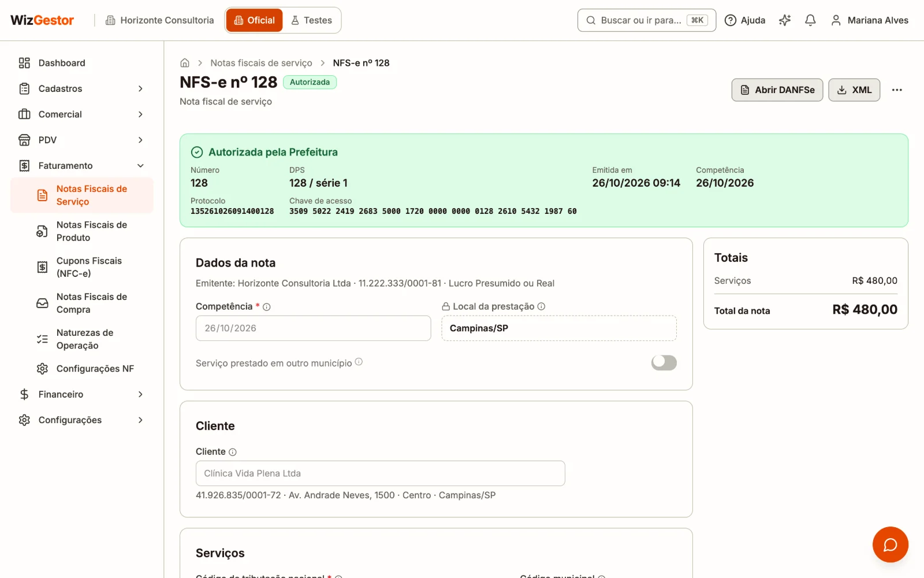
Task: Click the Configurações gear icon at sidebar bottom
Action: click(x=24, y=420)
